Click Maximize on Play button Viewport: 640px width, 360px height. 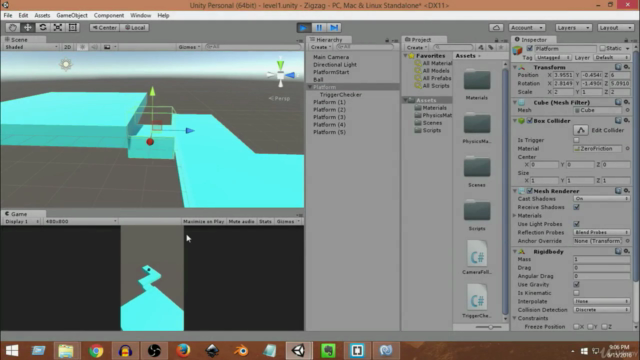click(203, 221)
